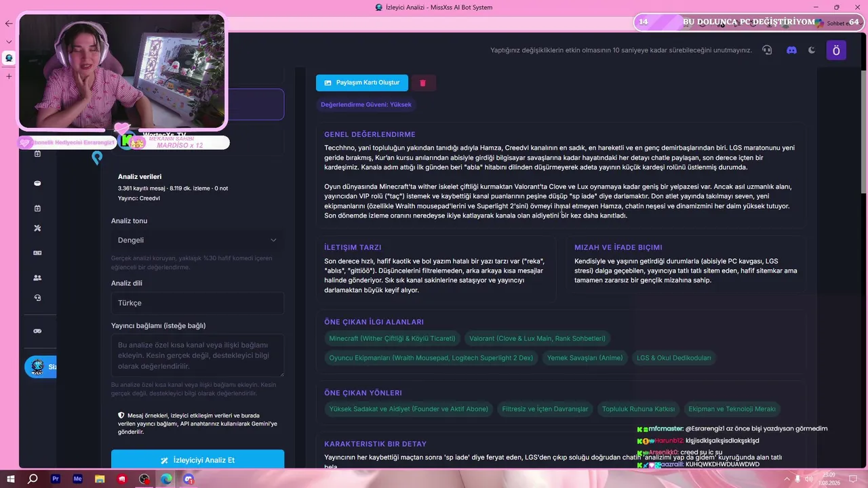Viewport: 868px width, 488px height.
Task: Expand the Analiz tonu dropdown
Action: [197, 240]
